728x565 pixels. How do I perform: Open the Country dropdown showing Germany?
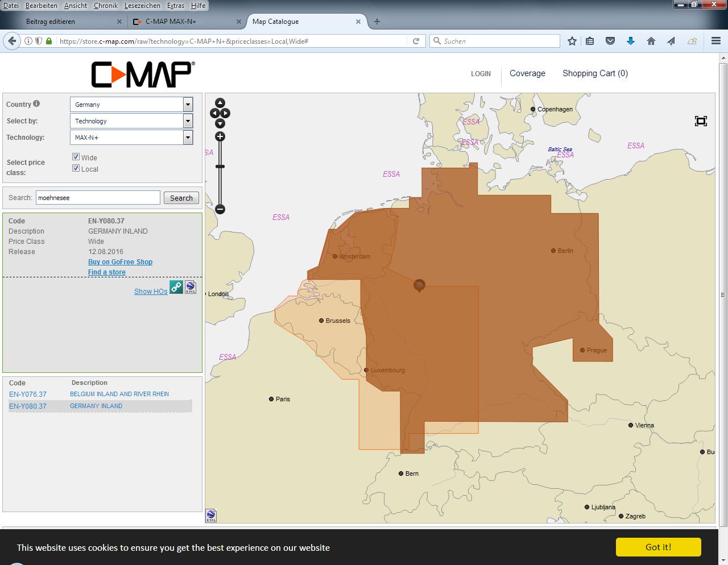[131, 105]
